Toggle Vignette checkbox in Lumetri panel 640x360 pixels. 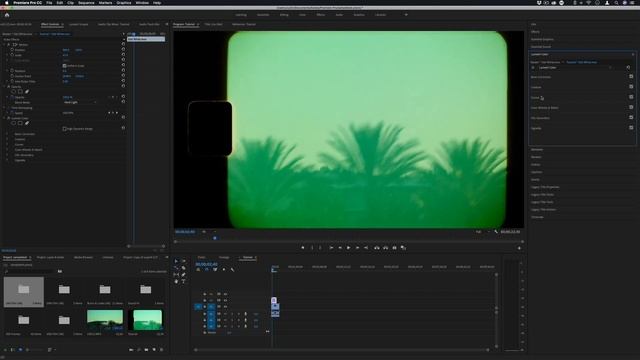tap(631, 128)
